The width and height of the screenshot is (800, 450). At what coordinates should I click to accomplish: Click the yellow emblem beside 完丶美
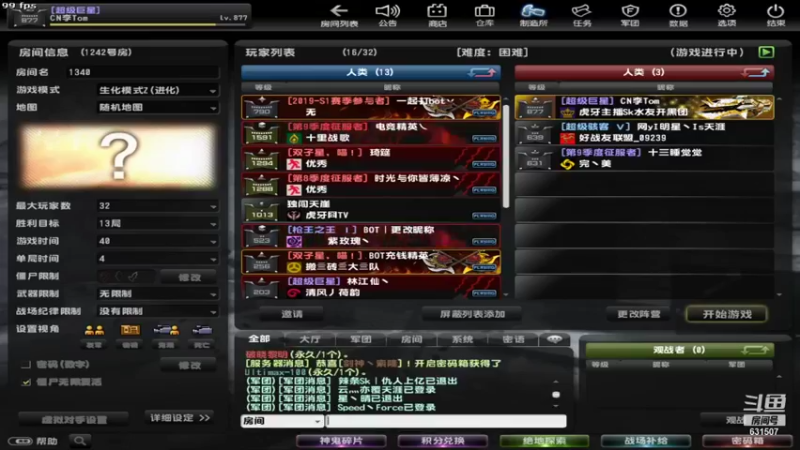[x=567, y=164]
